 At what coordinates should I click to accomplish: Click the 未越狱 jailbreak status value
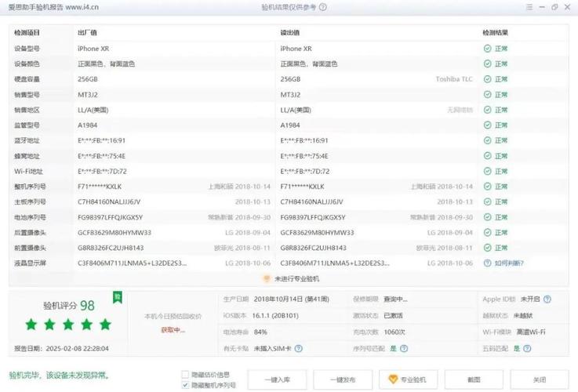(523, 316)
